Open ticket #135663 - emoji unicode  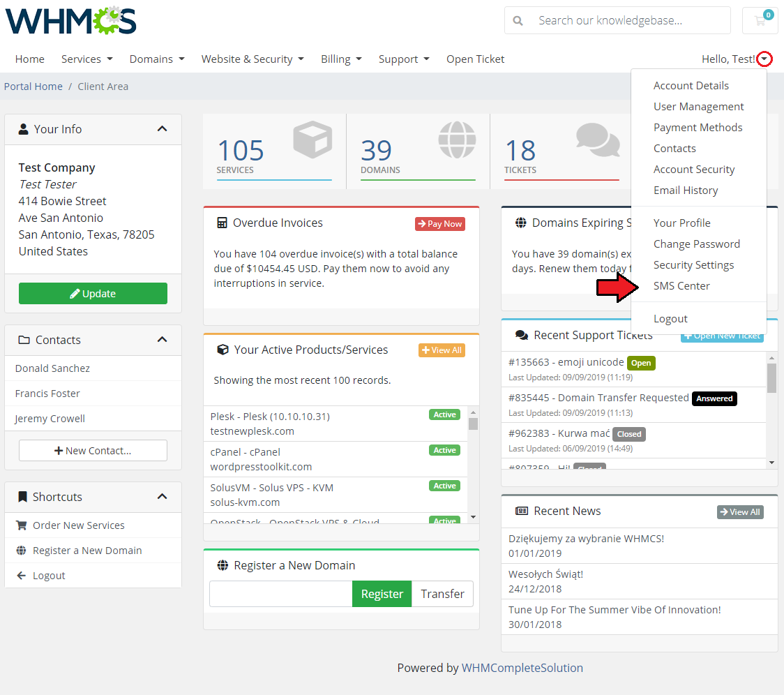coord(566,361)
